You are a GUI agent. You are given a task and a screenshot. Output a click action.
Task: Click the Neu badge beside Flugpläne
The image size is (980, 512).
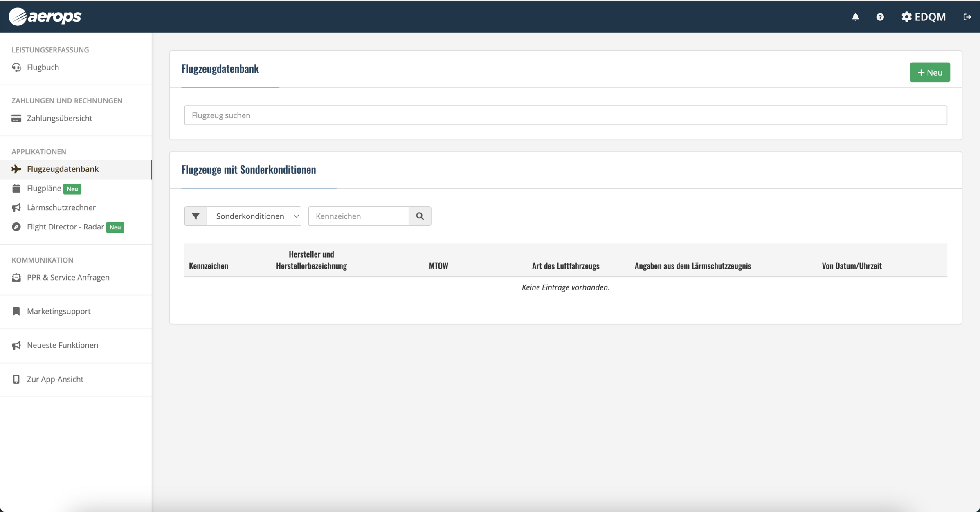click(72, 189)
